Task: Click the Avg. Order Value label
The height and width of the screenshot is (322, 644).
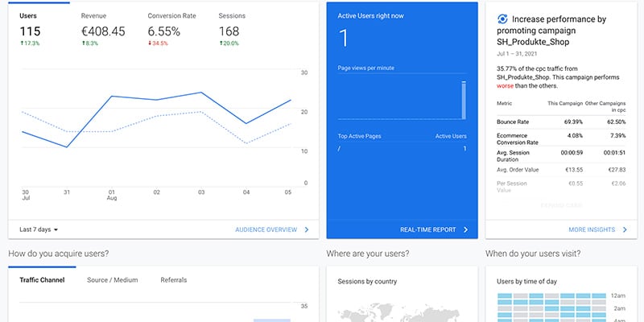Action: (x=518, y=170)
